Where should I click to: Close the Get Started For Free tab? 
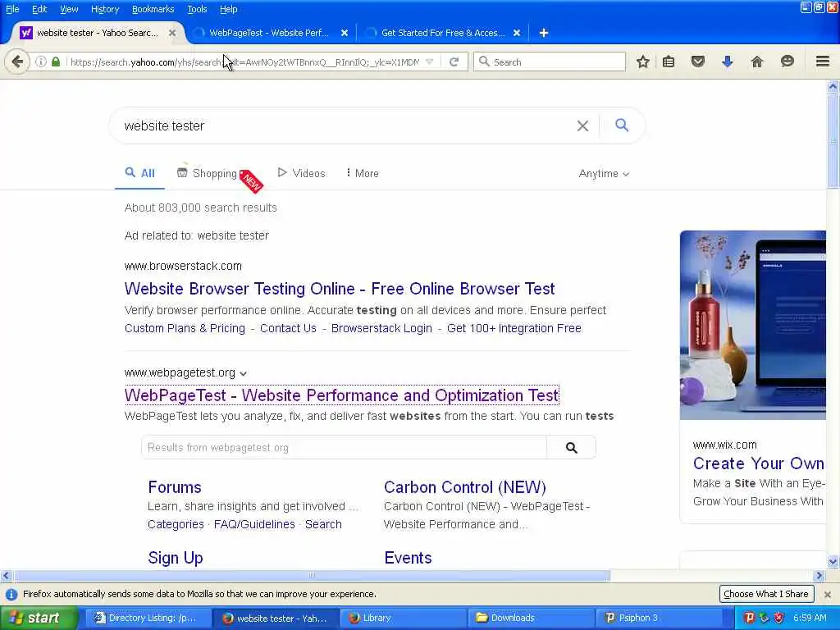coord(517,33)
